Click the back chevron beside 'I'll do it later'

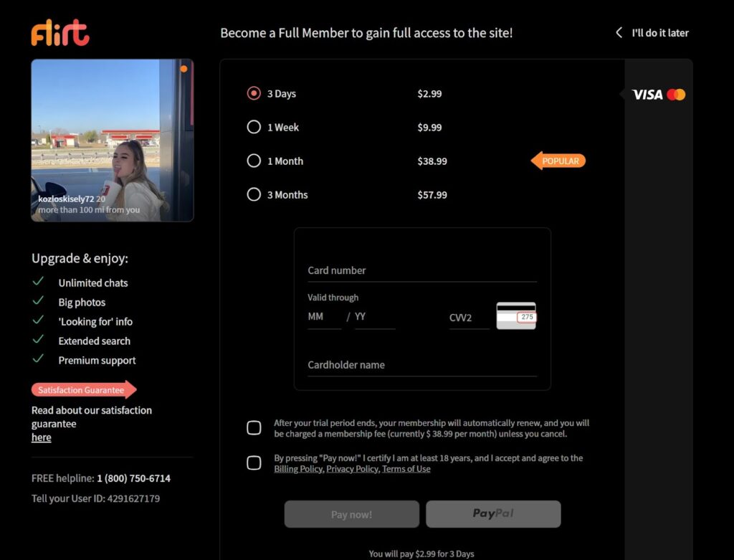[x=619, y=32]
